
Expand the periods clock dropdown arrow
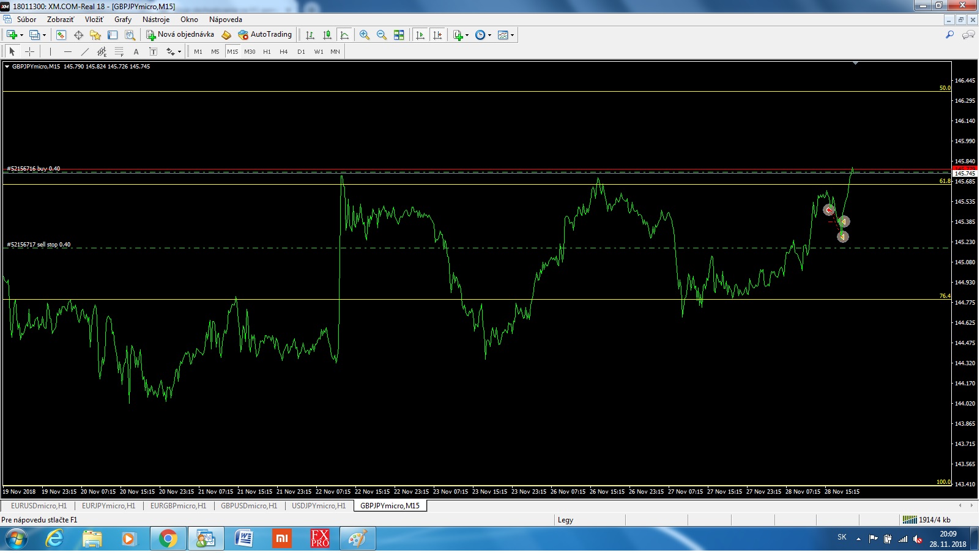coord(489,35)
